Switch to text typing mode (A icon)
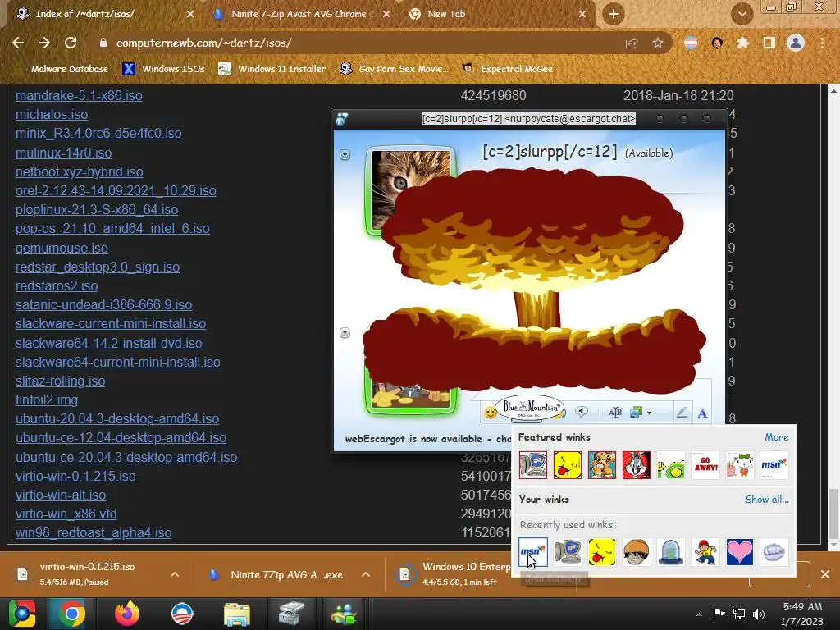The image size is (840, 630). (702, 413)
